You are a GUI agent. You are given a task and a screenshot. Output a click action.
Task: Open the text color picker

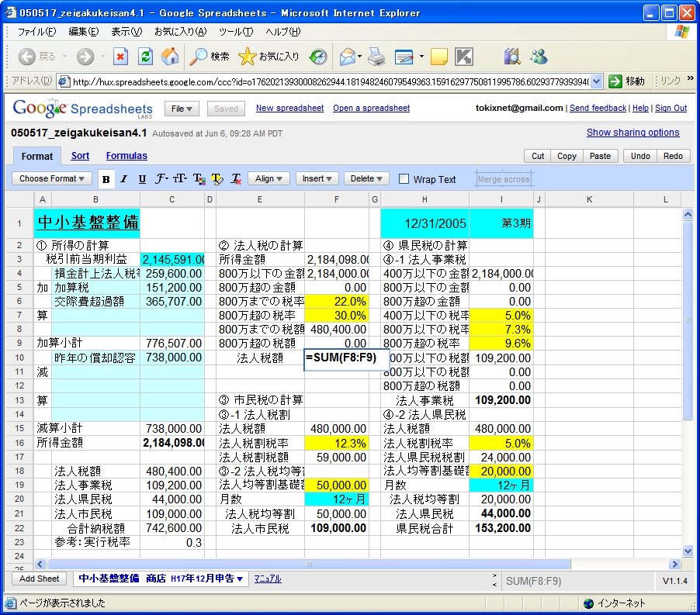coord(199,179)
